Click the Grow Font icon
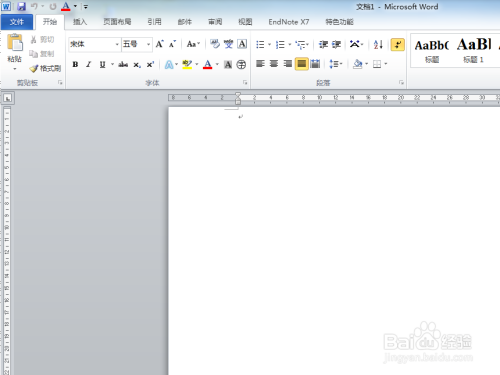Screen dimensions: 500x375 [x=160, y=44]
